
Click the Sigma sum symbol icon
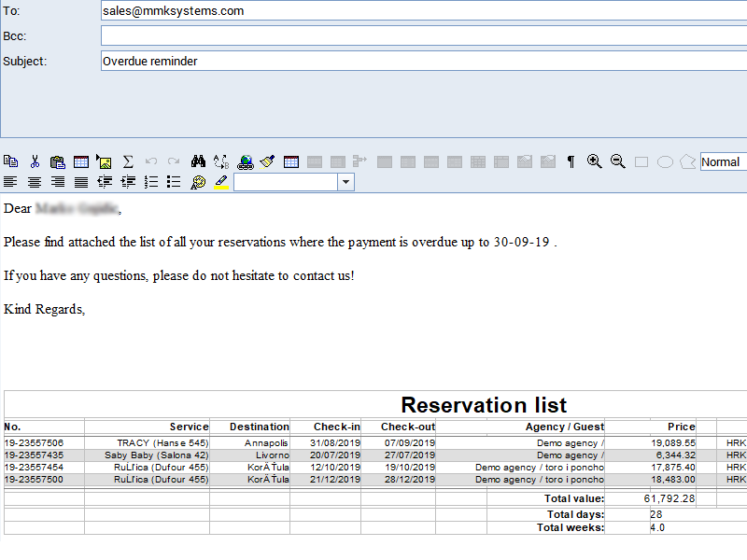128,161
